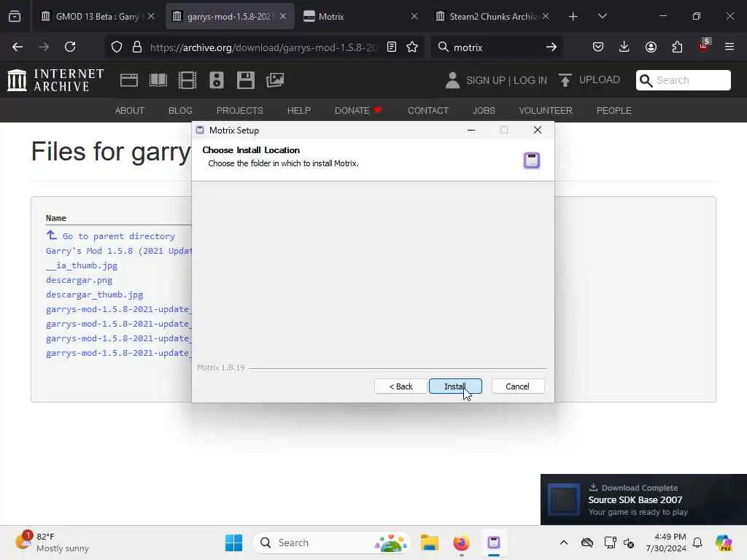Open Internet Archive video (film) icon
This screenshot has height=560, width=747.
[187, 80]
